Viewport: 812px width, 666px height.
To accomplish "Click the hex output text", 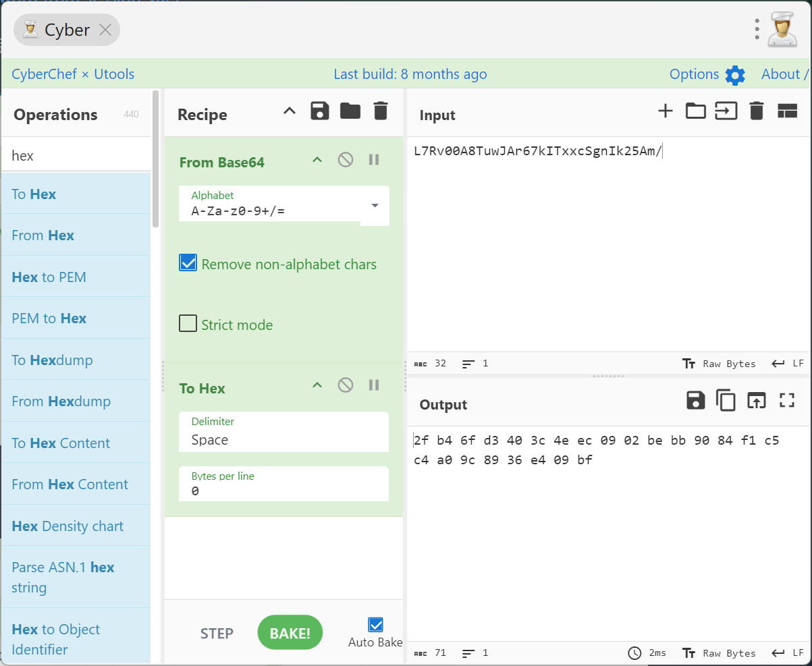I will click(596, 450).
